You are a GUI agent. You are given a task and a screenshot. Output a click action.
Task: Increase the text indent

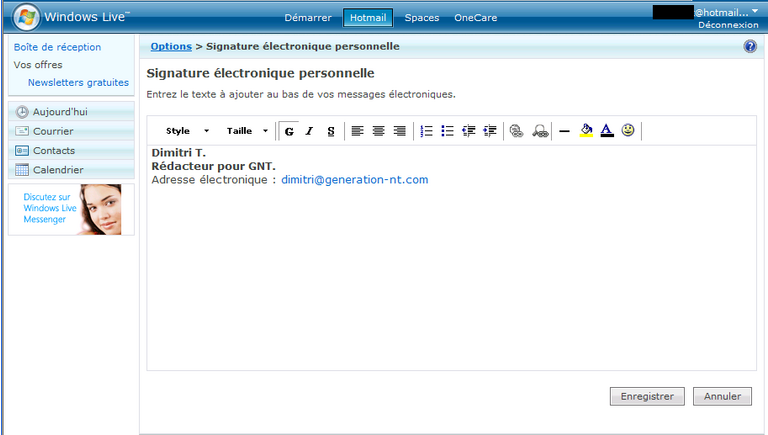coord(490,131)
